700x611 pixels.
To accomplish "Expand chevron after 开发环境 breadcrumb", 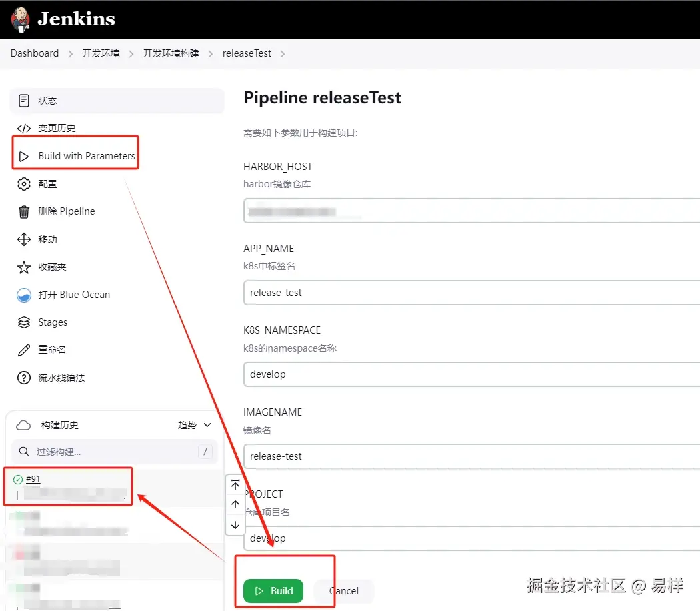I will tap(131, 54).
